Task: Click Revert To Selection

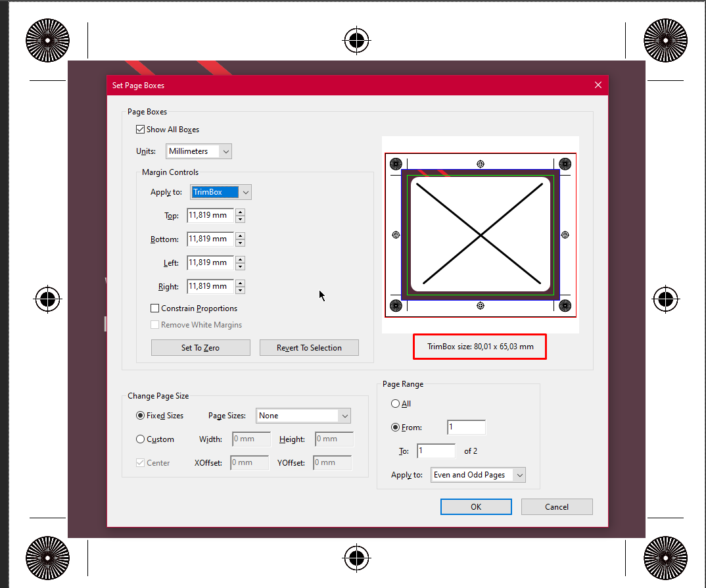Action: pos(309,347)
